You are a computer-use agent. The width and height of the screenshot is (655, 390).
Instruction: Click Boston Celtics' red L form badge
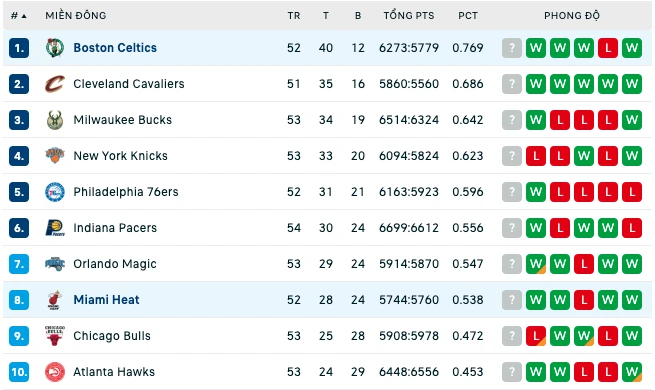pos(608,48)
